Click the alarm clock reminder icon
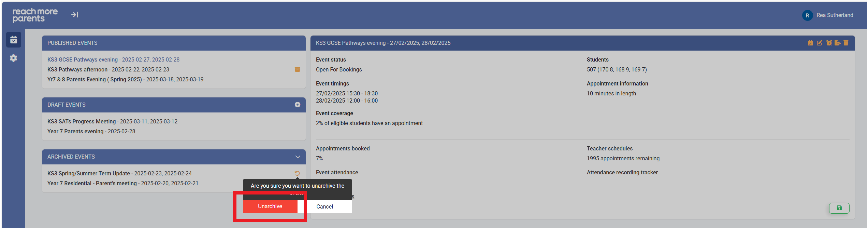This screenshot has width=868, height=228. 829,43
